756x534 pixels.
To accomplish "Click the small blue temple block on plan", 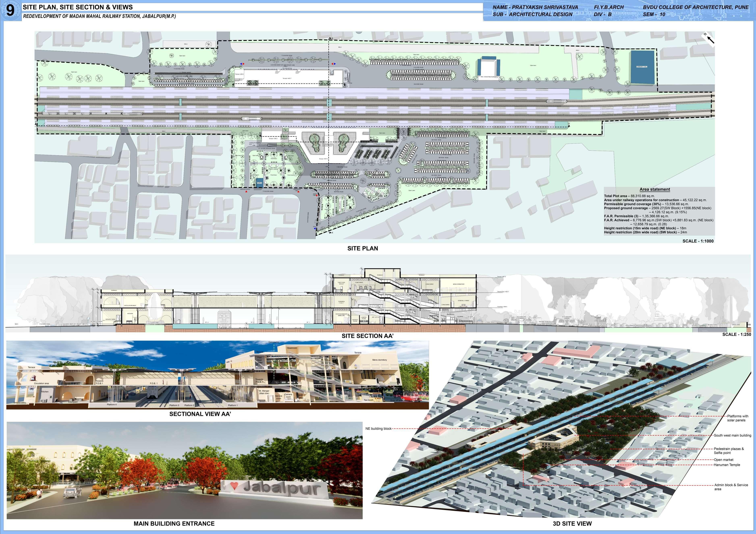I will click(x=260, y=183).
